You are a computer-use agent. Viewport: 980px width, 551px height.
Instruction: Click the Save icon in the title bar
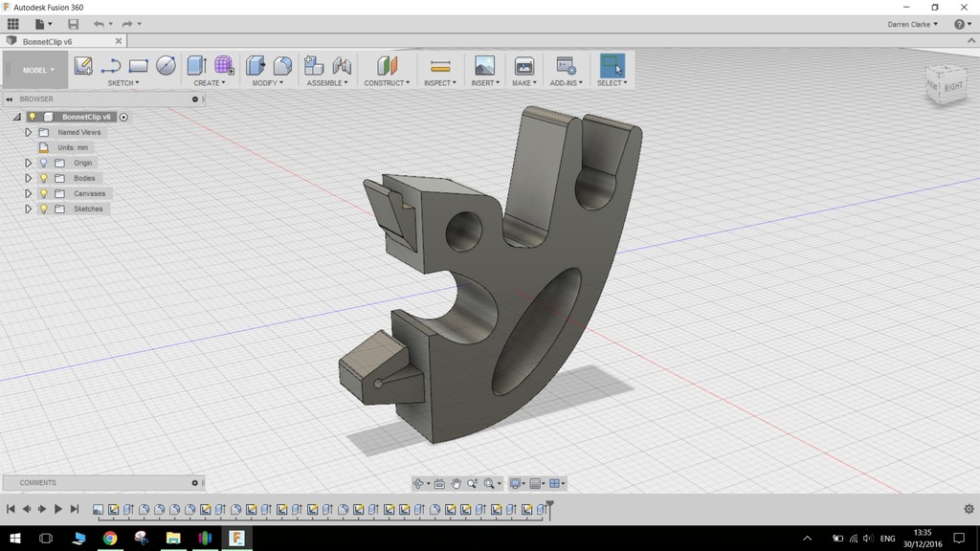coord(74,24)
